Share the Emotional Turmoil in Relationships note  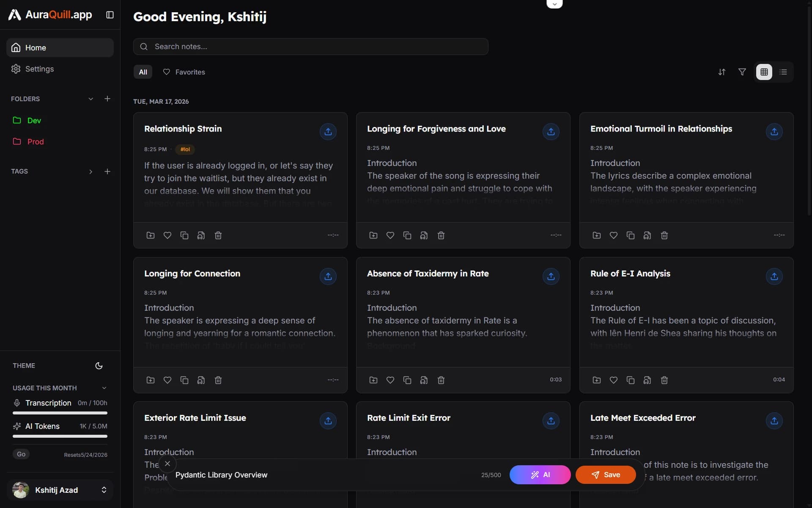(x=774, y=132)
